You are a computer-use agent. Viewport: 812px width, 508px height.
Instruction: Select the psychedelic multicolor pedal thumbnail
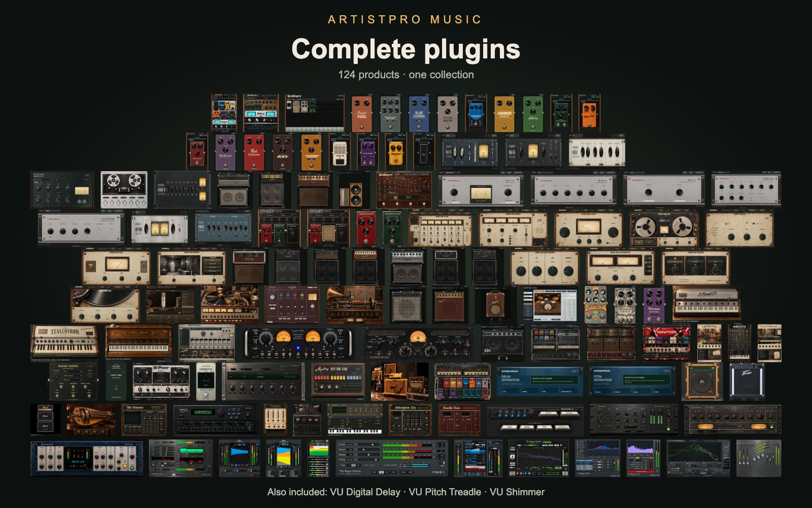[x=595, y=305]
